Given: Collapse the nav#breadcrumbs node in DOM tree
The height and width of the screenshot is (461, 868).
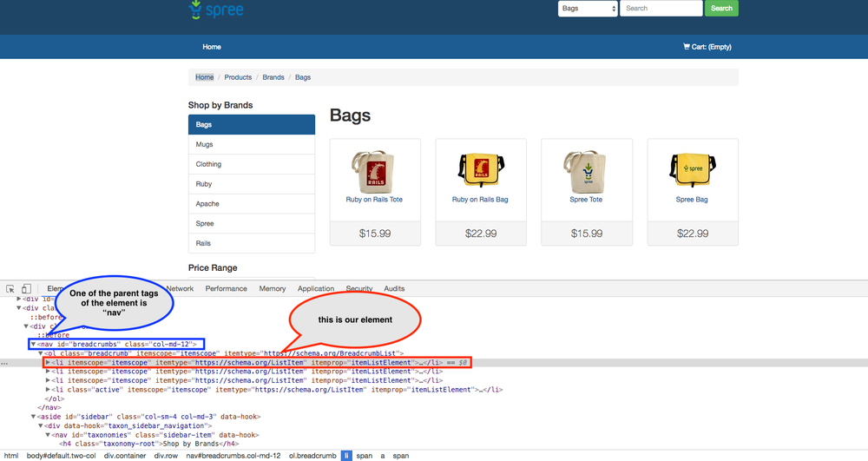Looking at the screenshot, I should click(33, 344).
